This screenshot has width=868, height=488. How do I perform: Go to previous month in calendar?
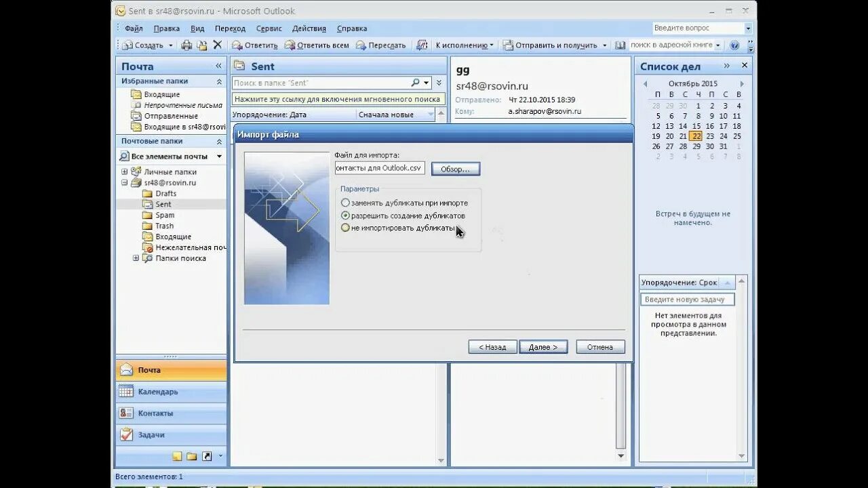click(x=646, y=84)
